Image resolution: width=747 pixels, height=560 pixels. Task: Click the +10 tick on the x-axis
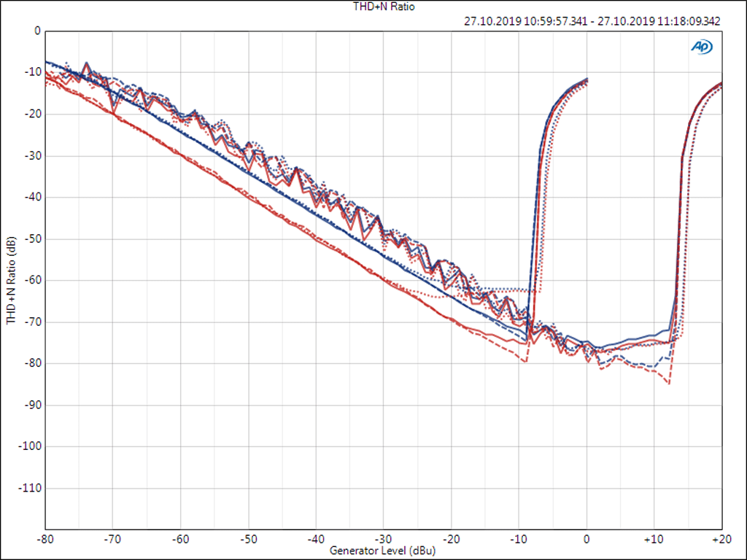[654, 539]
